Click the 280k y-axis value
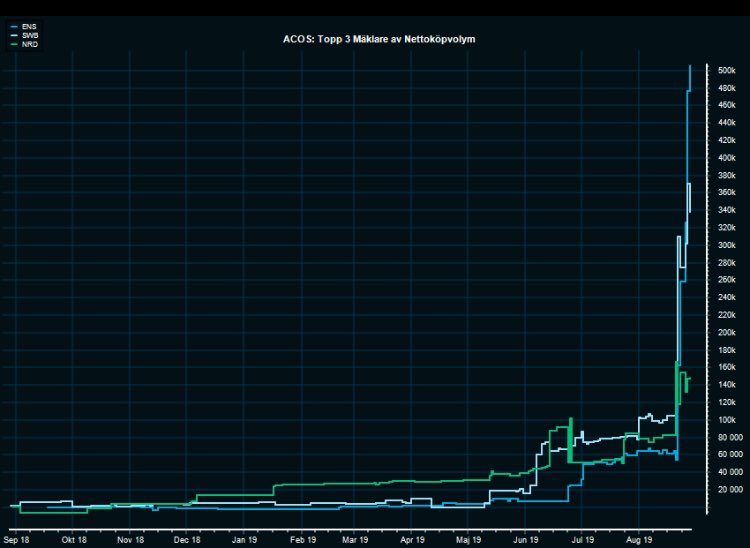 coord(727,263)
